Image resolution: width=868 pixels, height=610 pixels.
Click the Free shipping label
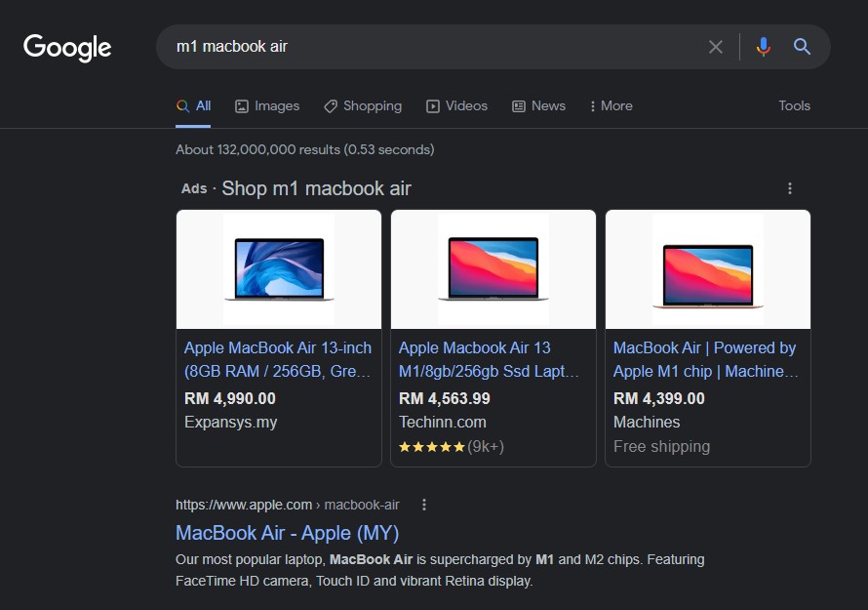(x=661, y=447)
